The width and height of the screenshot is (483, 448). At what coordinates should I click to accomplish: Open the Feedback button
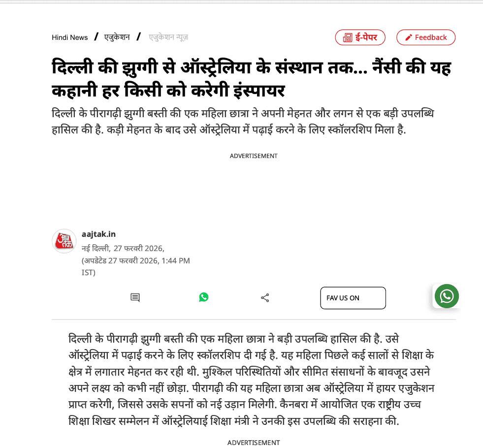point(426,37)
